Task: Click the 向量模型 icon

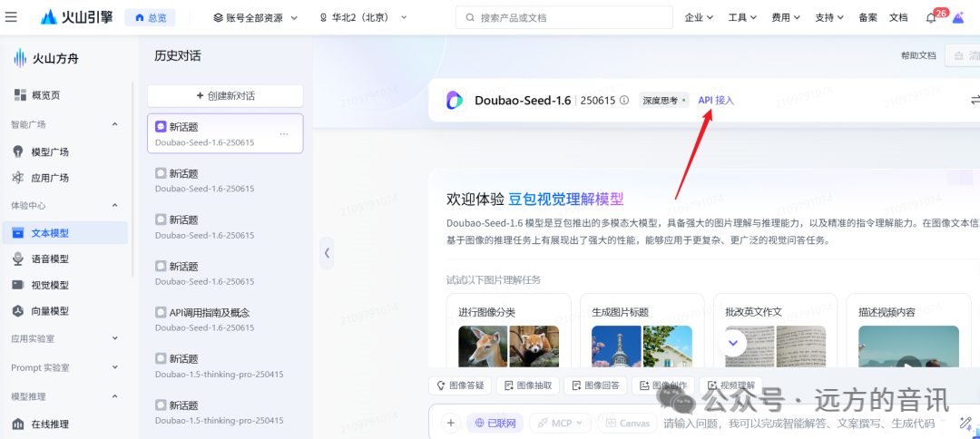Action: (18, 311)
